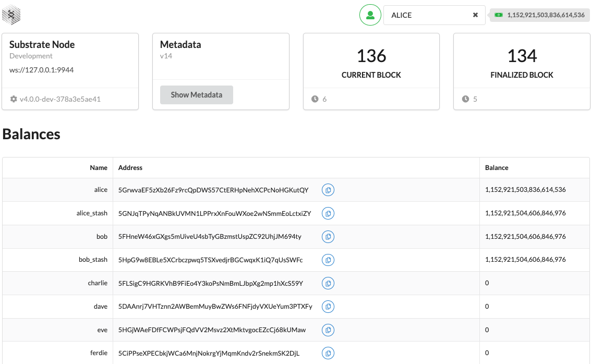Image resolution: width=591 pixels, height=364 pixels.
Task: Copy bob's address
Action: 328,237
